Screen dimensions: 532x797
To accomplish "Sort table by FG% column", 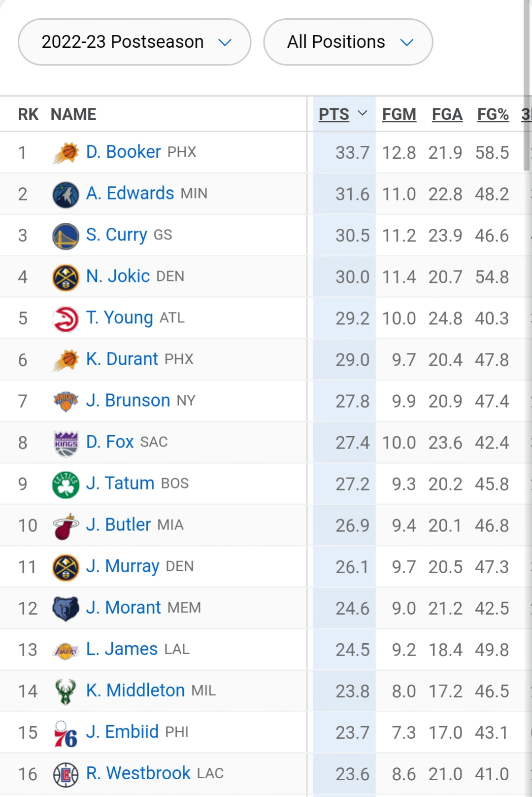I will (493, 114).
